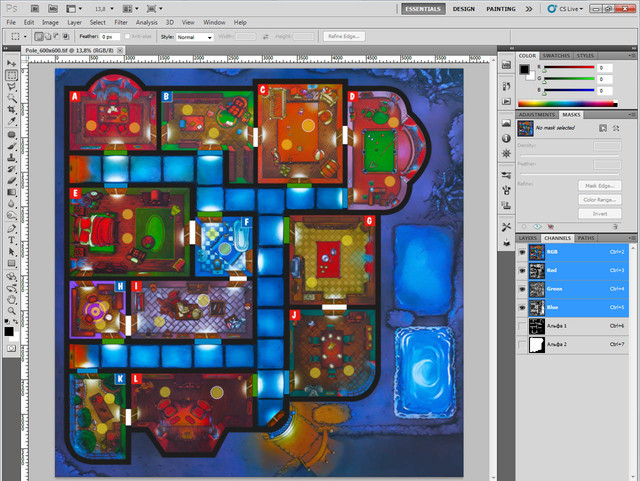
Task: Select the Crop tool
Action: pyautogui.click(x=11, y=109)
